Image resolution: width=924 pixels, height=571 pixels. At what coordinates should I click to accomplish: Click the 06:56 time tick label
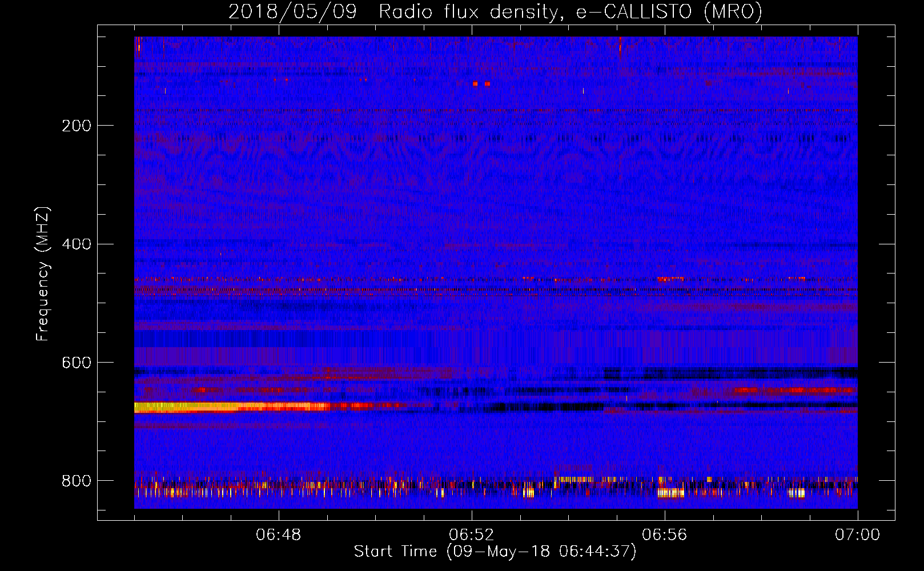coord(665,535)
